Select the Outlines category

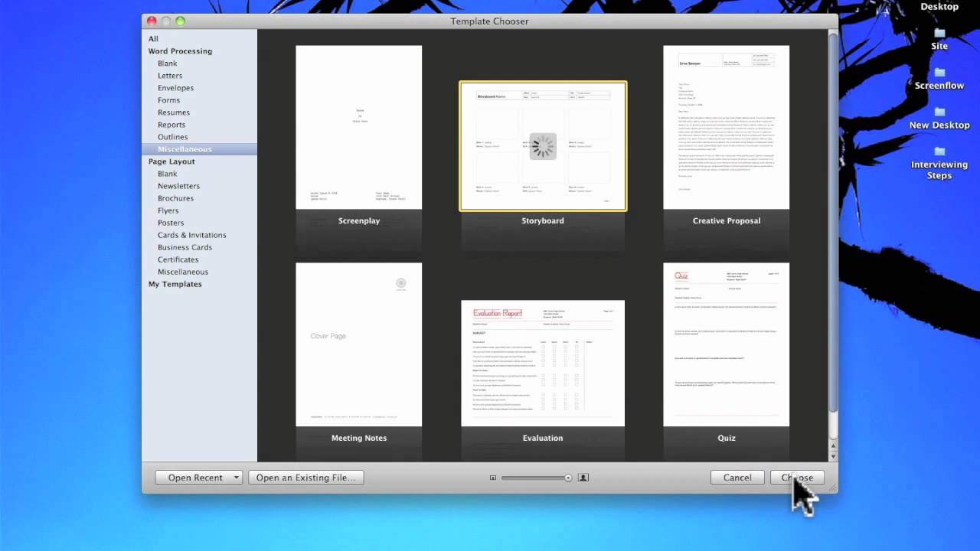click(x=172, y=137)
